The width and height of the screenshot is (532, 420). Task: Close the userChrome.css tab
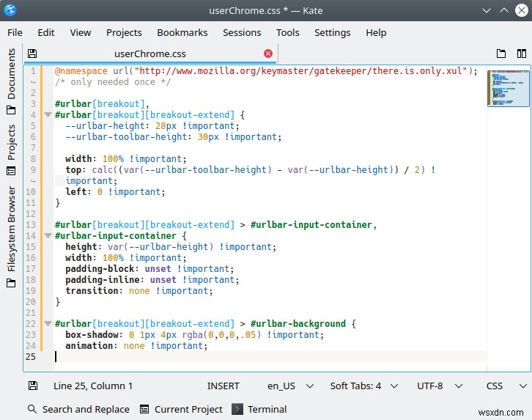point(268,54)
